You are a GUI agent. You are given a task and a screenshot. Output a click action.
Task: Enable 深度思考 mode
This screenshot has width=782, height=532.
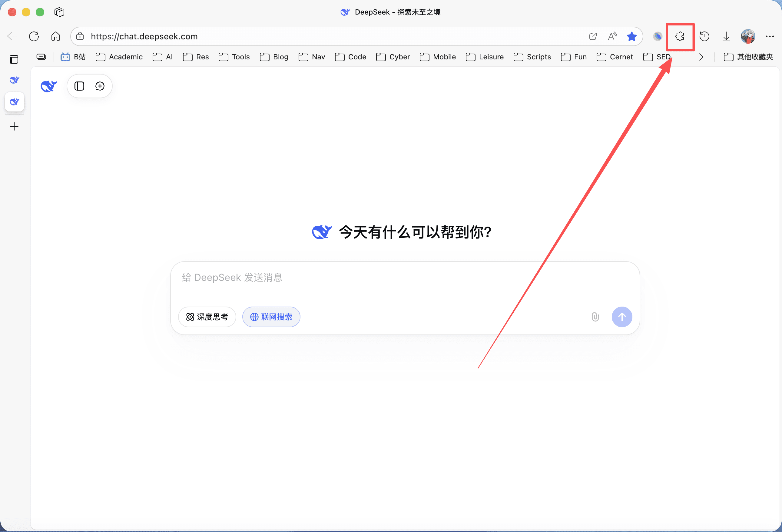[207, 317]
